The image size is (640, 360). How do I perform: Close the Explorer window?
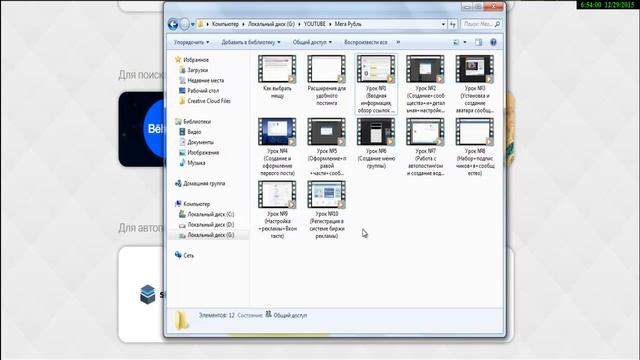(x=494, y=6)
